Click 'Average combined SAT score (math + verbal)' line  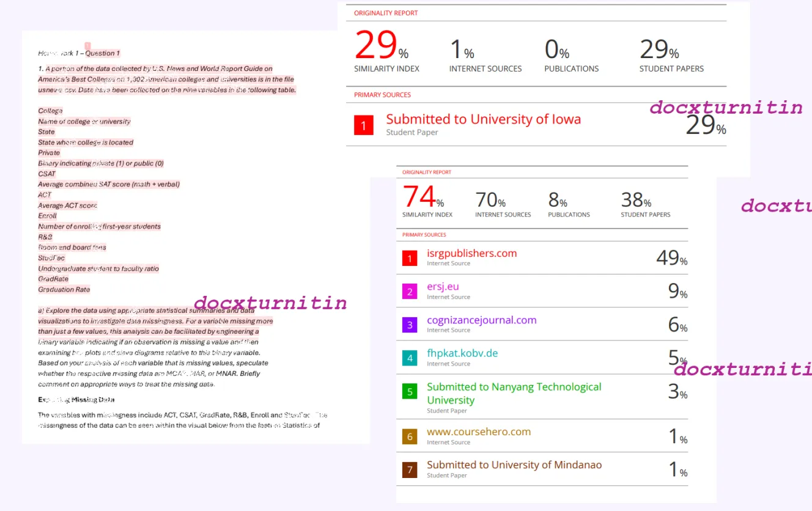(x=109, y=184)
